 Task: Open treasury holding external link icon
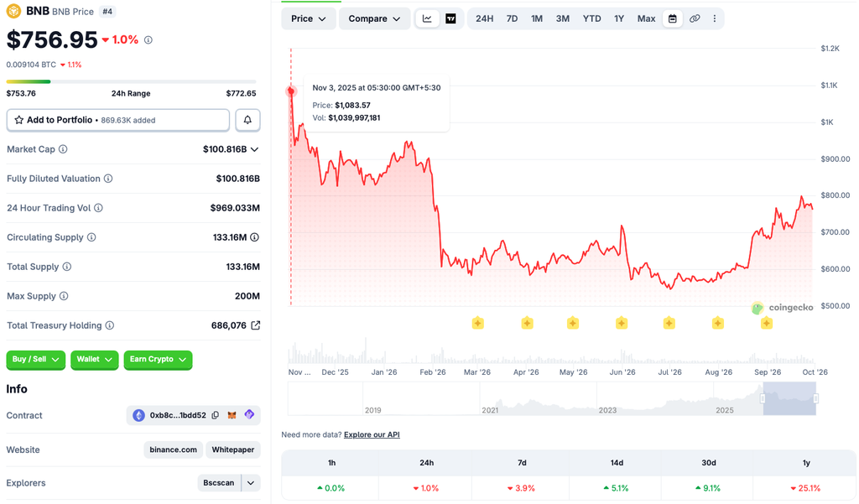point(255,325)
